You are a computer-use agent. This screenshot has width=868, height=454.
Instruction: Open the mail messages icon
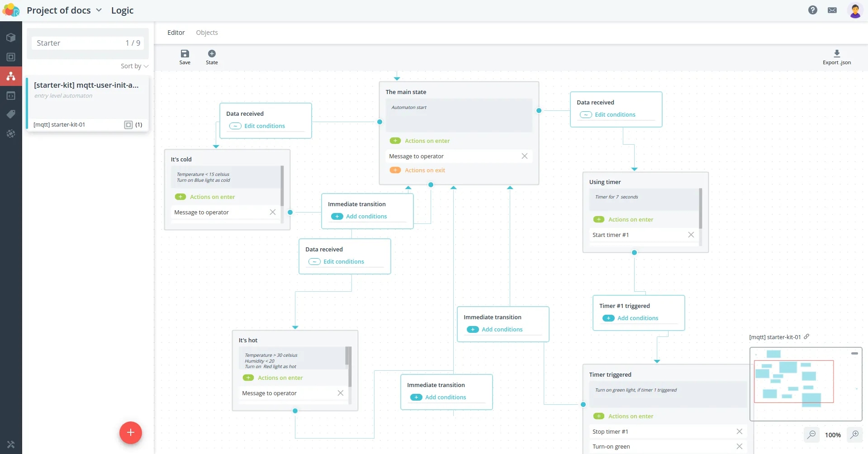(x=832, y=10)
